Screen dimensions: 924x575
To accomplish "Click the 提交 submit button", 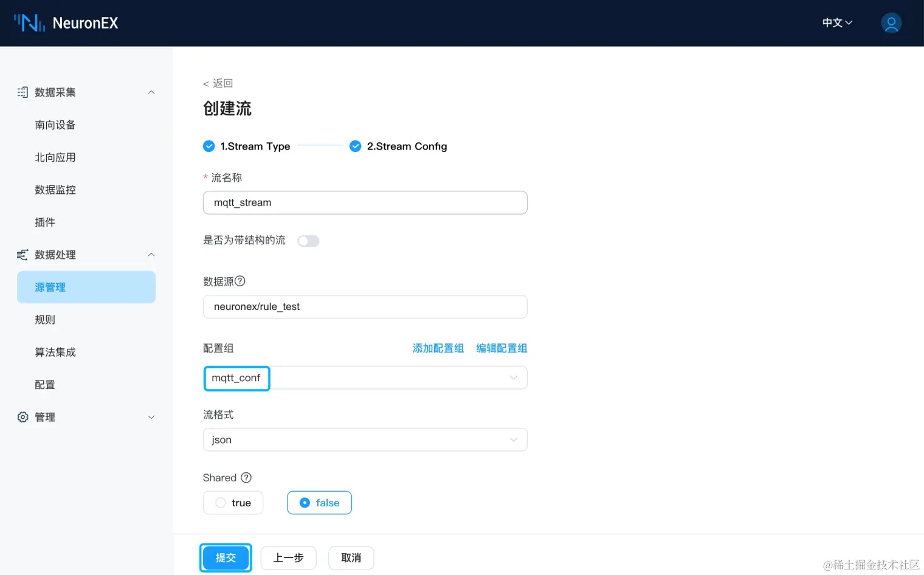I will pyautogui.click(x=226, y=558).
